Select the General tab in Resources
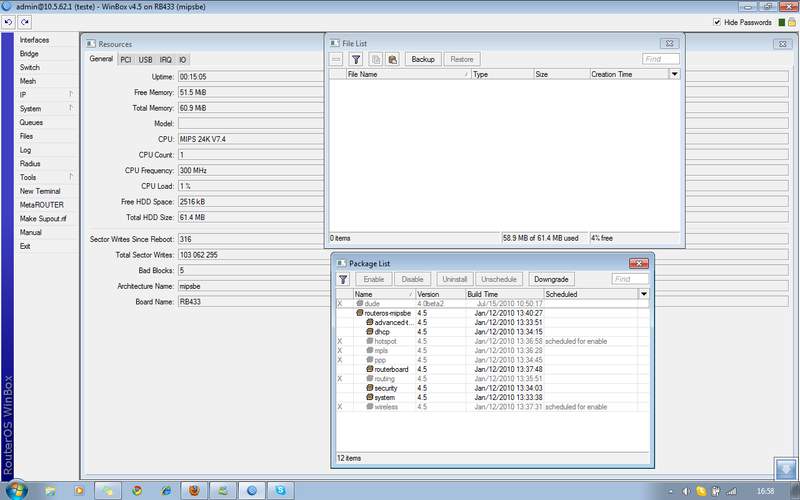 pos(101,59)
